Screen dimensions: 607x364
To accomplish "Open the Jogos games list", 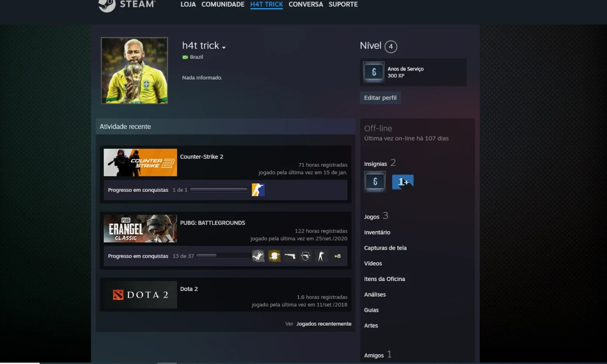I will (x=372, y=217).
